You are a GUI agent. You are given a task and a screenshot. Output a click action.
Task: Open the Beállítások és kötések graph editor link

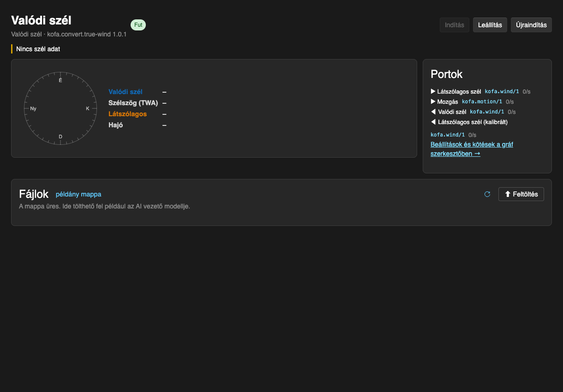click(472, 149)
